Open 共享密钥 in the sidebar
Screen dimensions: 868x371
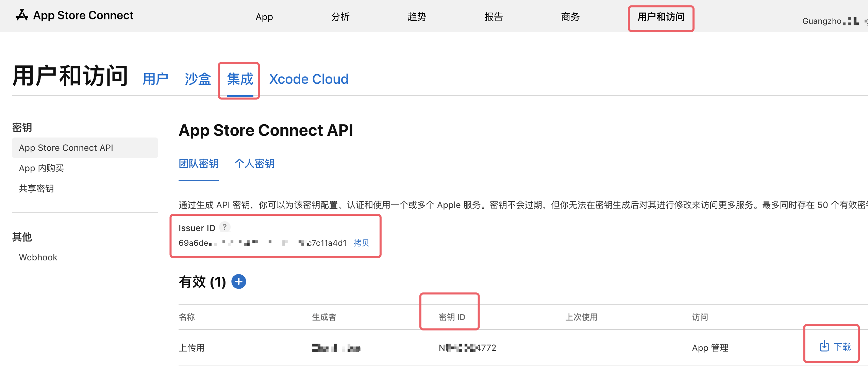[x=36, y=189]
